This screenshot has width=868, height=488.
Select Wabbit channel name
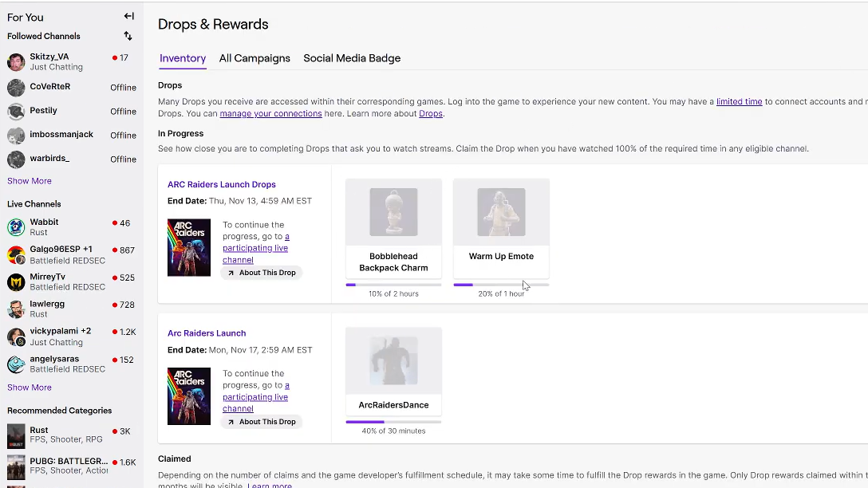(x=45, y=222)
